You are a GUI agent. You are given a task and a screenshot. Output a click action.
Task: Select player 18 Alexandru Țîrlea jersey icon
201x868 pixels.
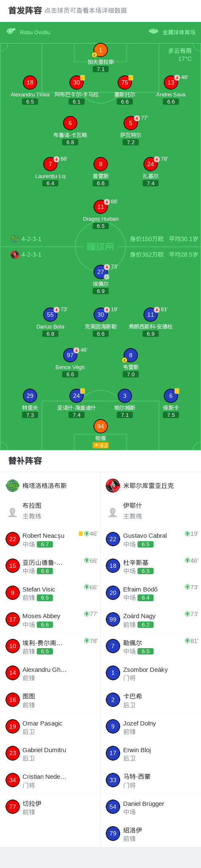(x=30, y=82)
